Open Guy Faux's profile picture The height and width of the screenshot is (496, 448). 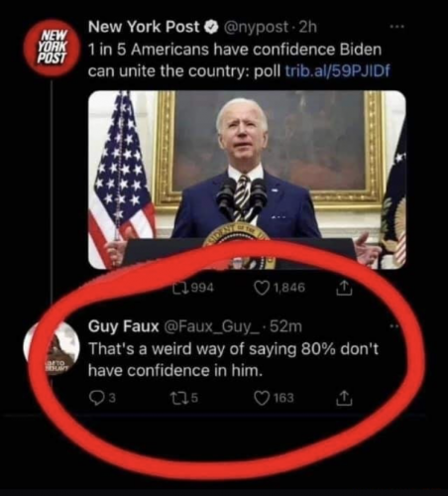pyautogui.click(x=53, y=346)
